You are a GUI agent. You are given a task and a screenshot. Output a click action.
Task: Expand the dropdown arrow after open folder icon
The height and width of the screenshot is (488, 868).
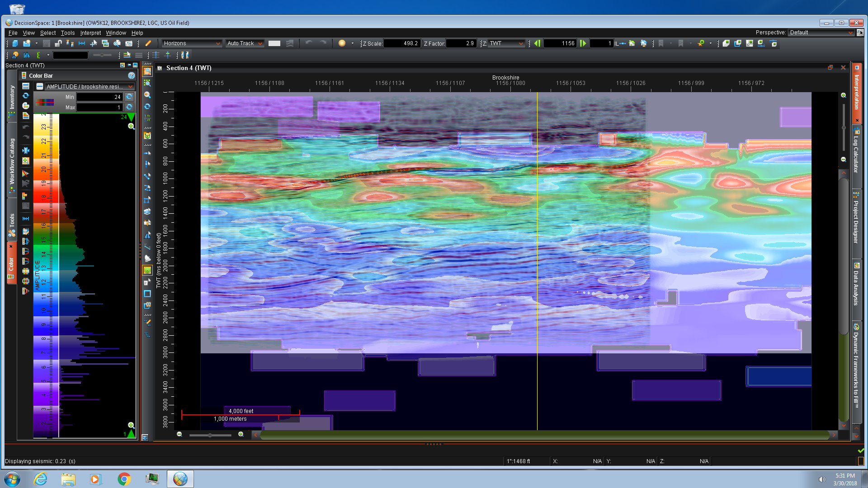tap(37, 43)
